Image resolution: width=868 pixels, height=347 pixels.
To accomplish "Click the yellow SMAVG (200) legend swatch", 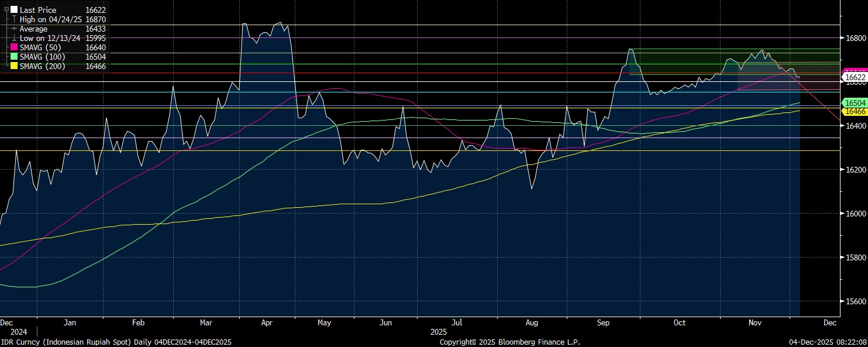I will 14,66.
